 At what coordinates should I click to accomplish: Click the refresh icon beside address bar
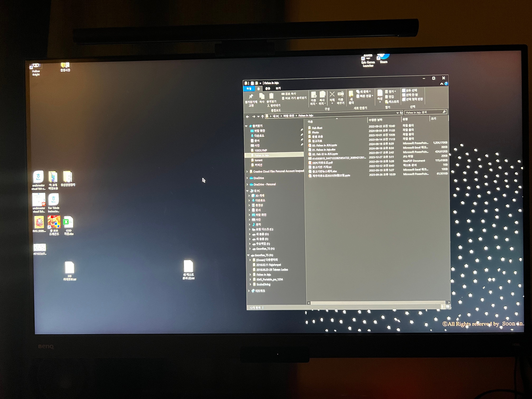coord(401,113)
